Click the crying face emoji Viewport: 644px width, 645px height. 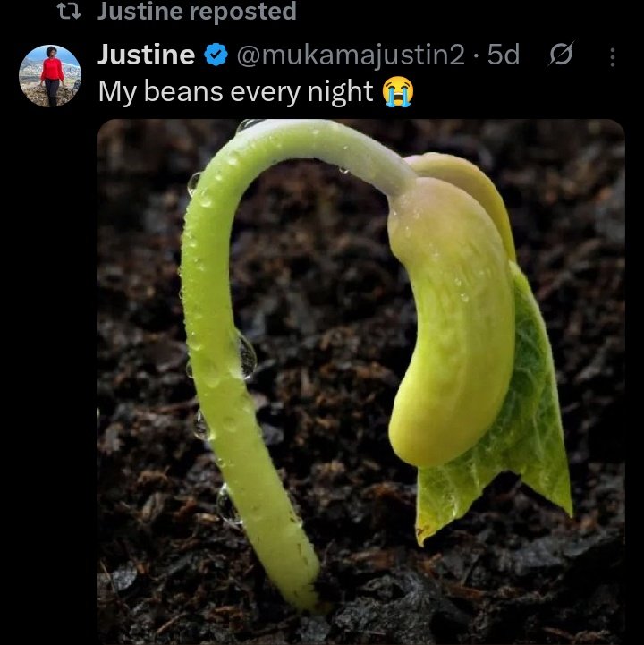point(398,91)
